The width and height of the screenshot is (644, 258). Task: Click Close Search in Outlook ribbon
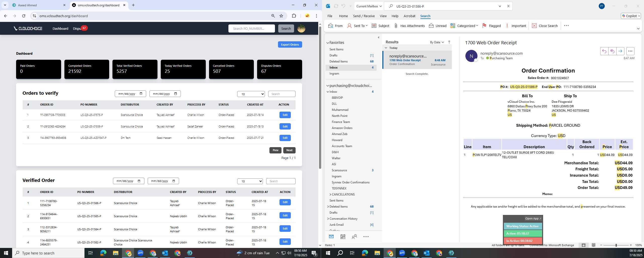tap(545, 26)
